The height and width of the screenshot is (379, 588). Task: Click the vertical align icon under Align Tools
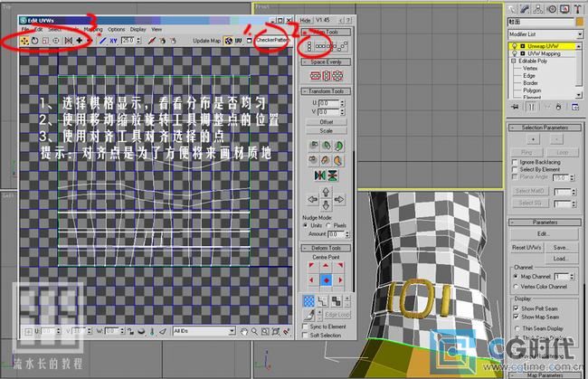[x=309, y=46]
